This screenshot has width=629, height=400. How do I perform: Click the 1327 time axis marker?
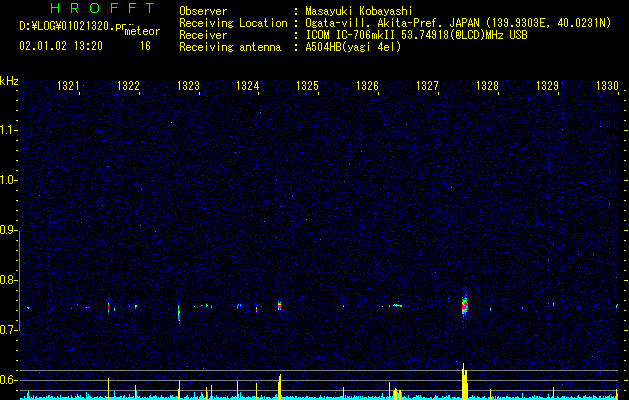coord(427,85)
